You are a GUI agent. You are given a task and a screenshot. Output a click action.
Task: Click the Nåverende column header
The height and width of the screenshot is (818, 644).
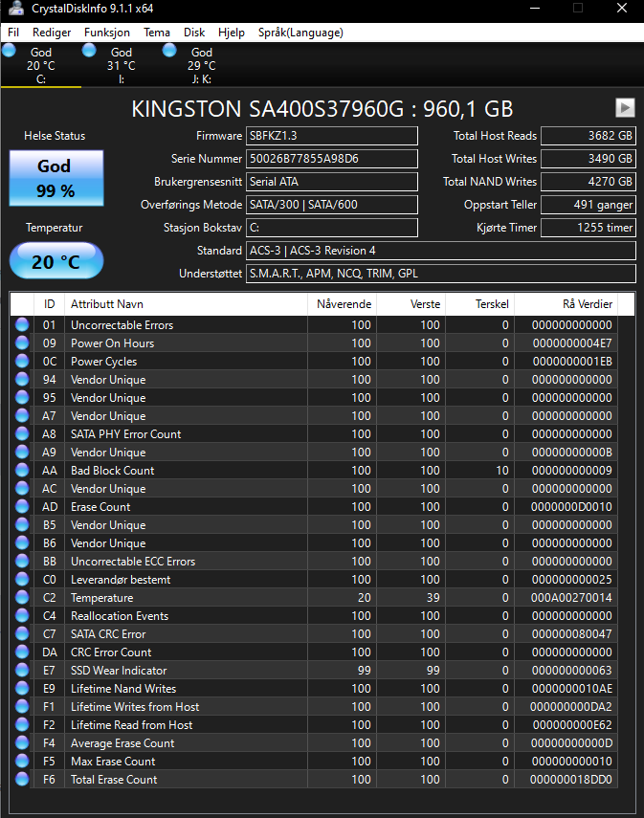click(342, 304)
